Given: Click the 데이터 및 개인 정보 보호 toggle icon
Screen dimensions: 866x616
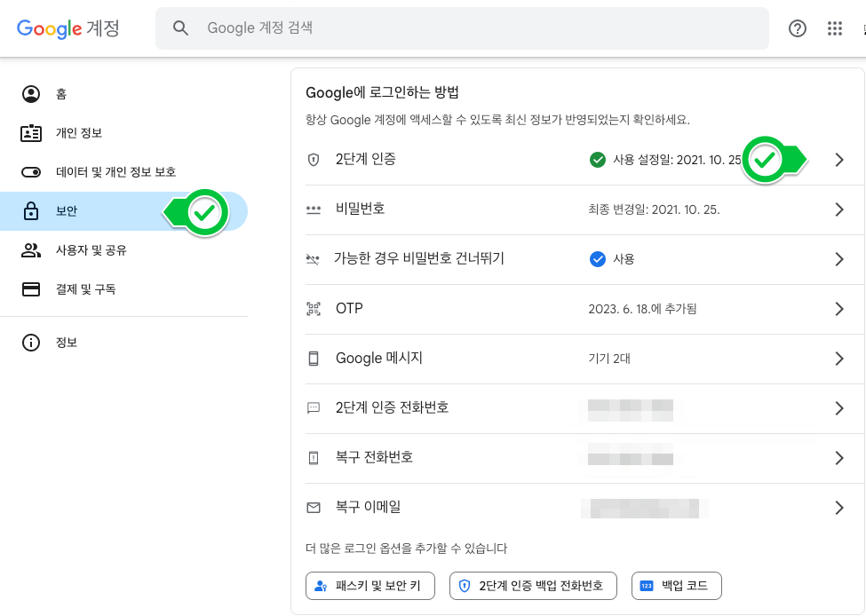Looking at the screenshot, I should click(x=31, y=172).
